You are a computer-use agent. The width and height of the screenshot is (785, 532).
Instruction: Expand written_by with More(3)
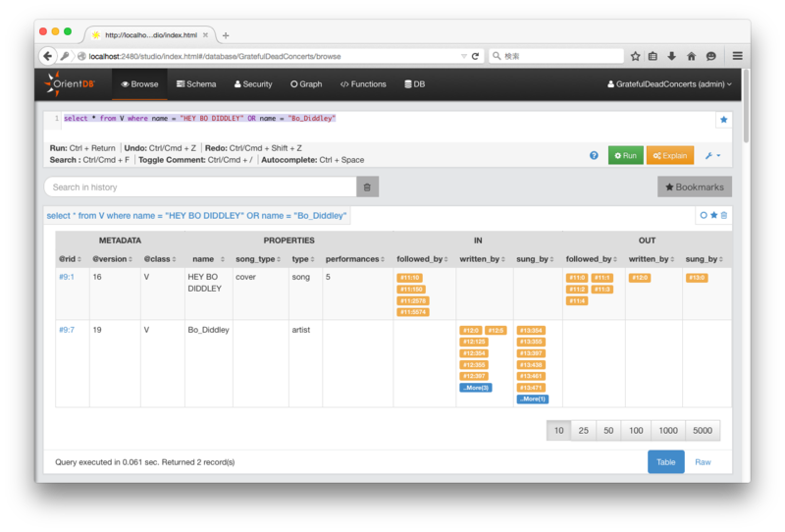pos(476,388)
